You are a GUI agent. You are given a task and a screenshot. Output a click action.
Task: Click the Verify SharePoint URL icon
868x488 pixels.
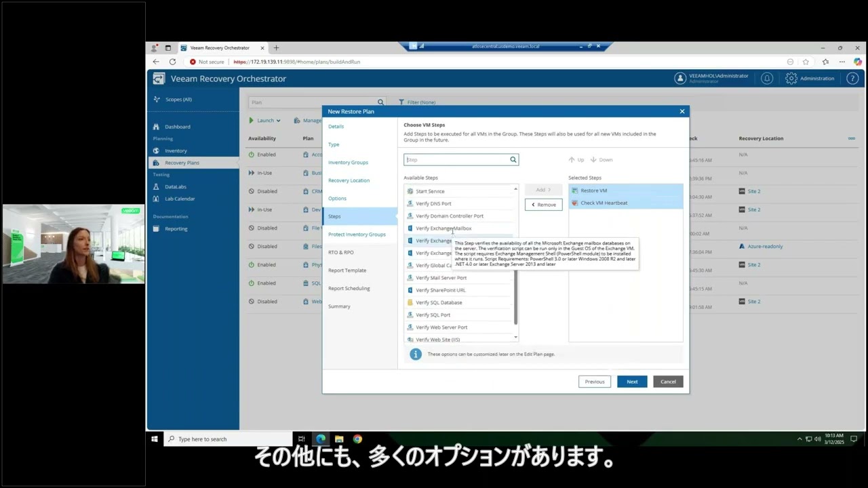click(410, 290)
